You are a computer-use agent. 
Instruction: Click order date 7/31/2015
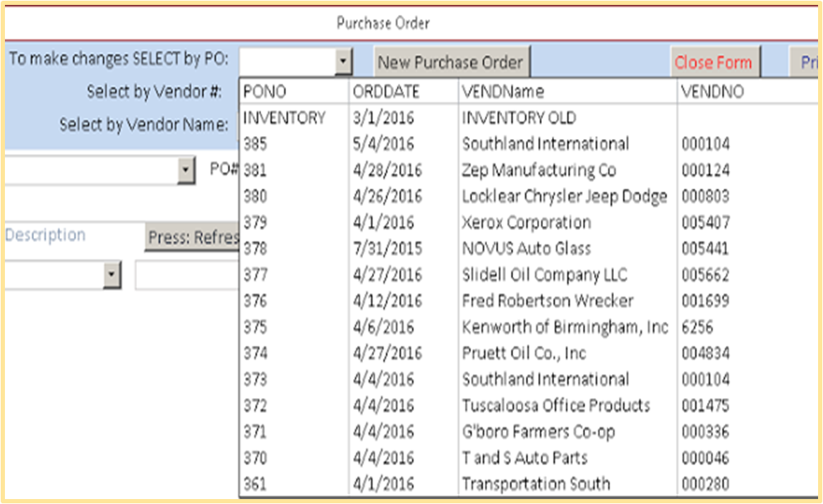[x=388, y=248]
